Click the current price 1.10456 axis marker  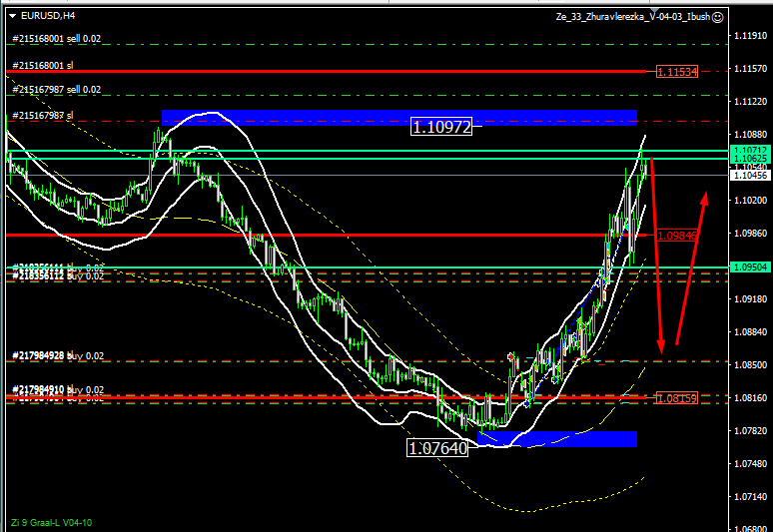(750, 176)
